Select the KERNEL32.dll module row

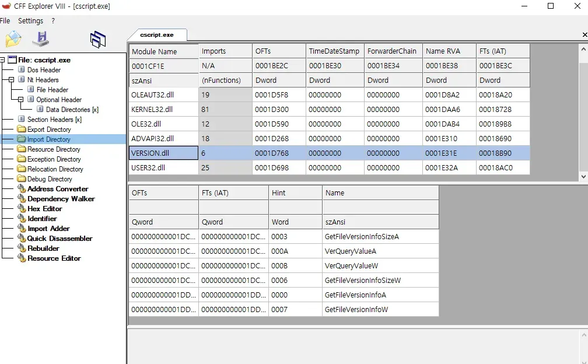tap(329, 110)
